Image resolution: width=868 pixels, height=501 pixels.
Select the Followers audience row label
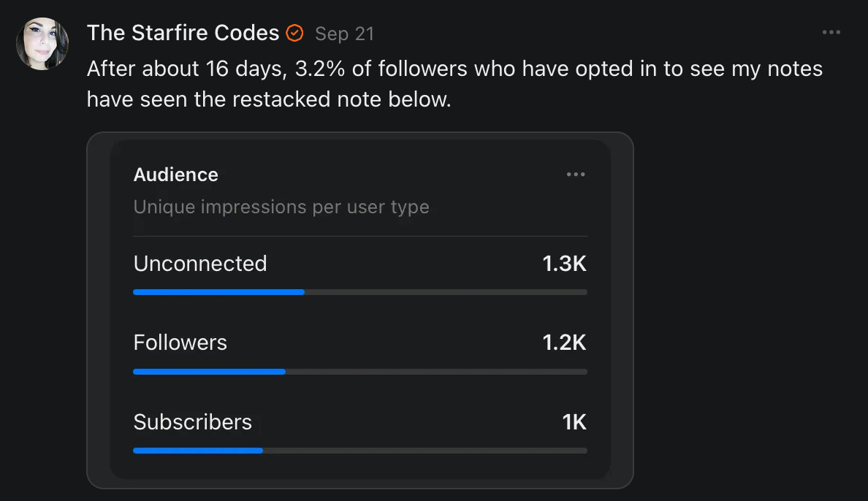tap(180, 343)
